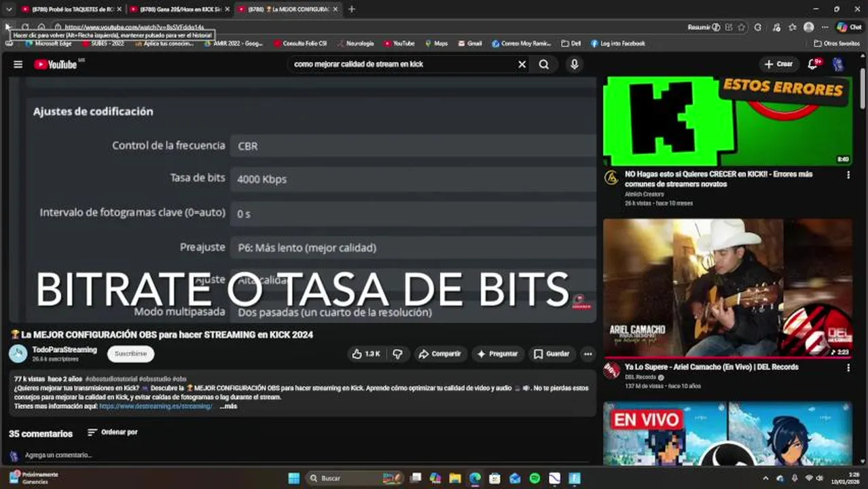This screenshot has height=489, width=868.
Task: Click the Preguntar button
Action: 496,354
